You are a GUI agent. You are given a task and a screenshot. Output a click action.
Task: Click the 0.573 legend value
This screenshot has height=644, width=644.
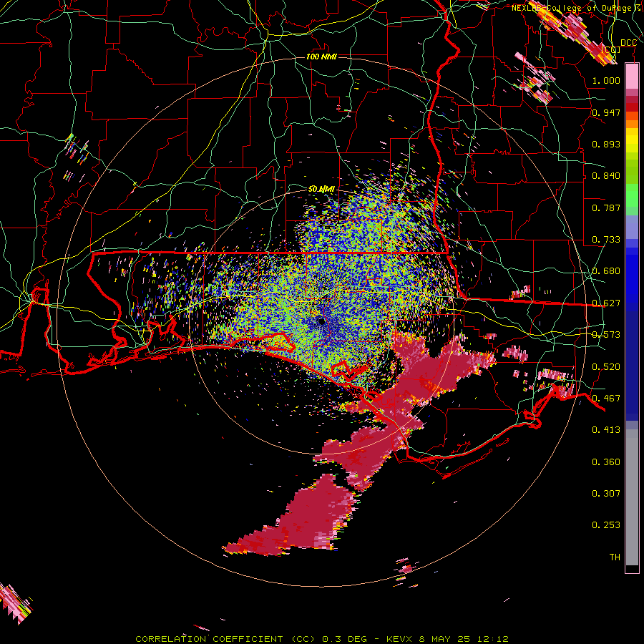pos(606,334)
